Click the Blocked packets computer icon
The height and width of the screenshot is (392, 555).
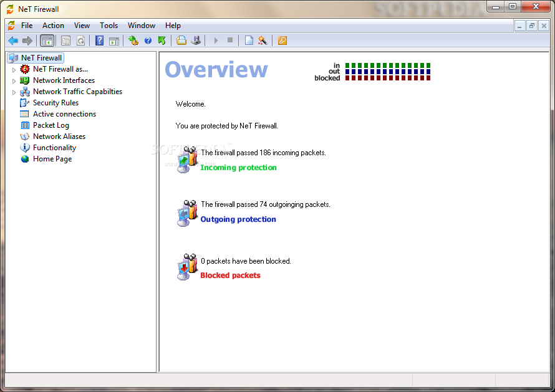187,267
